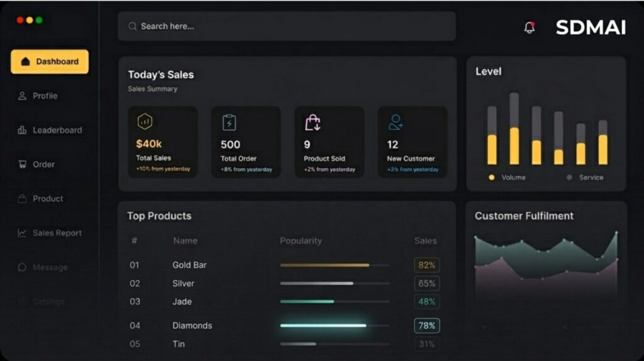Click the notification bell icon
Viewport: 644px width, 361px height.
(530, 27)
